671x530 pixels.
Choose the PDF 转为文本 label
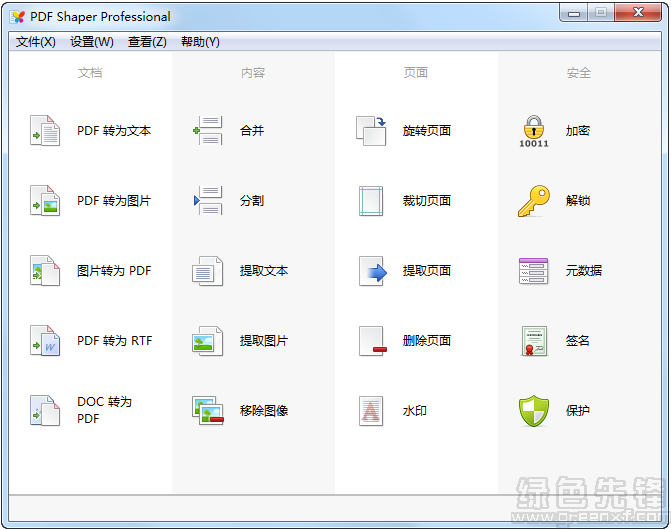coord(114,130)
